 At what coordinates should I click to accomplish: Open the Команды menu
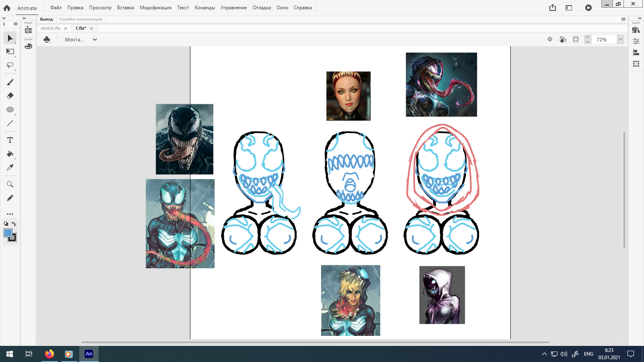click(x=205, y=8)
